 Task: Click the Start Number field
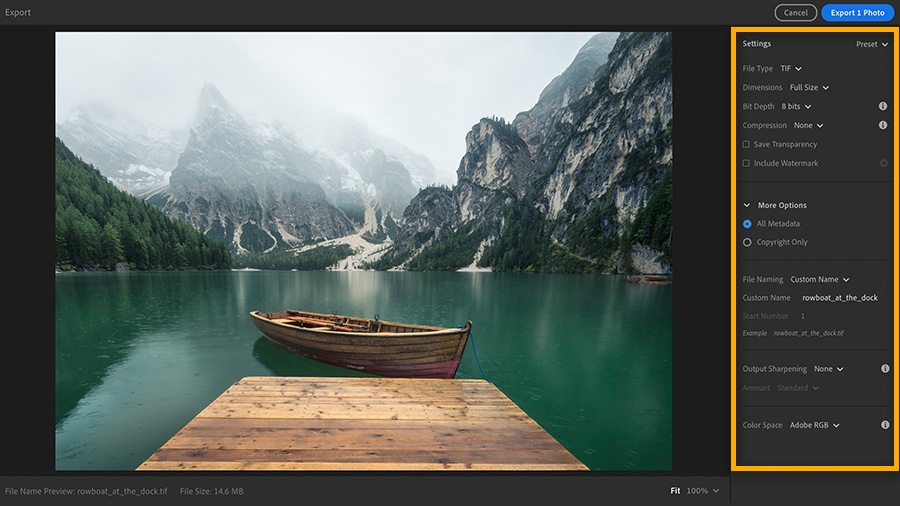[x=804, y=316]
